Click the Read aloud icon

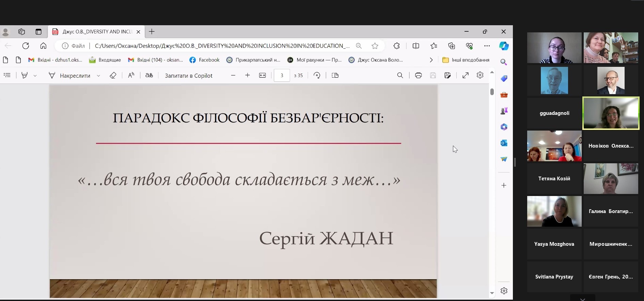point(131,75)
